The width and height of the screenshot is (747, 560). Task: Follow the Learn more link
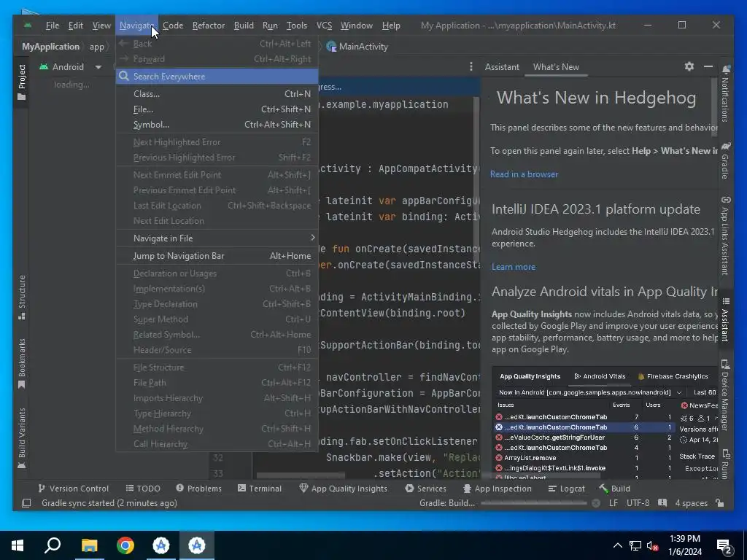513,267
